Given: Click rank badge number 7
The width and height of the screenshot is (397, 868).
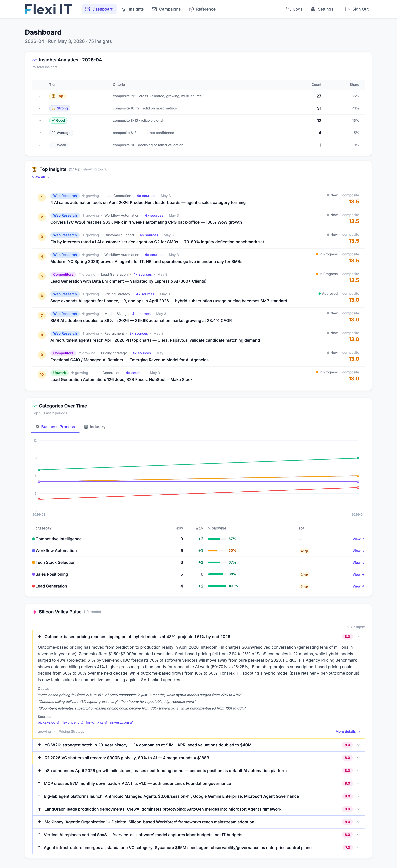Looking at the screenshot, I should point(42,316).
